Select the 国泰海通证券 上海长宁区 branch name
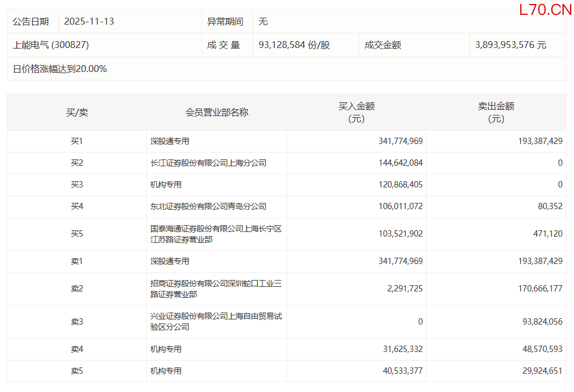 click(216, 234)
